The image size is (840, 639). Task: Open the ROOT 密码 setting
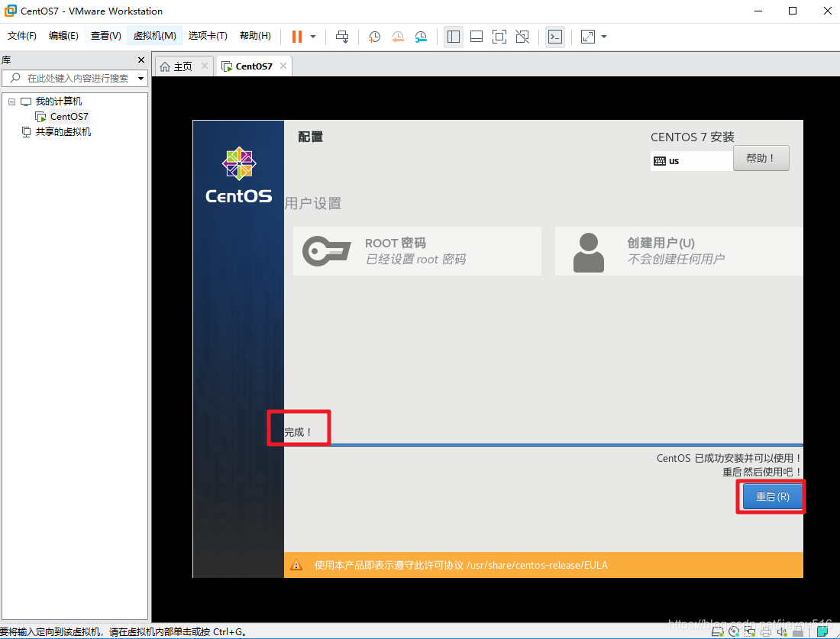coord(417,251)
